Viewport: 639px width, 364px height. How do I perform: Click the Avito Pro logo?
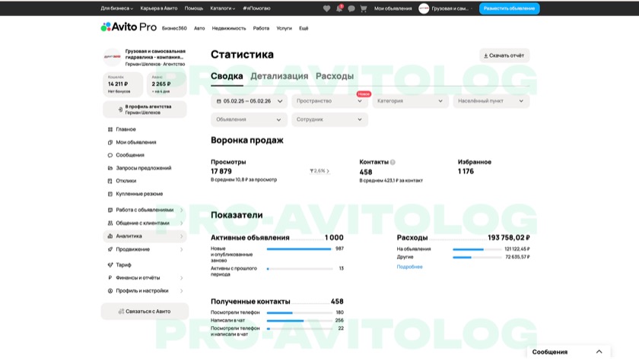point(129,27)
